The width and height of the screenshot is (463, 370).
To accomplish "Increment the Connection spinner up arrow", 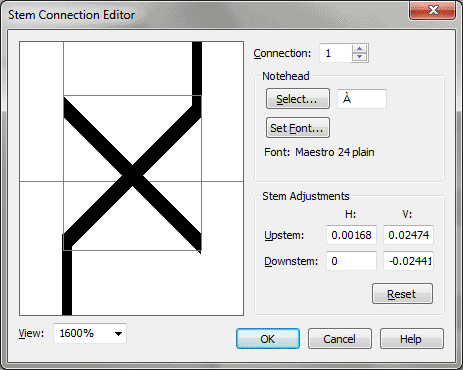I will (359, 49).
